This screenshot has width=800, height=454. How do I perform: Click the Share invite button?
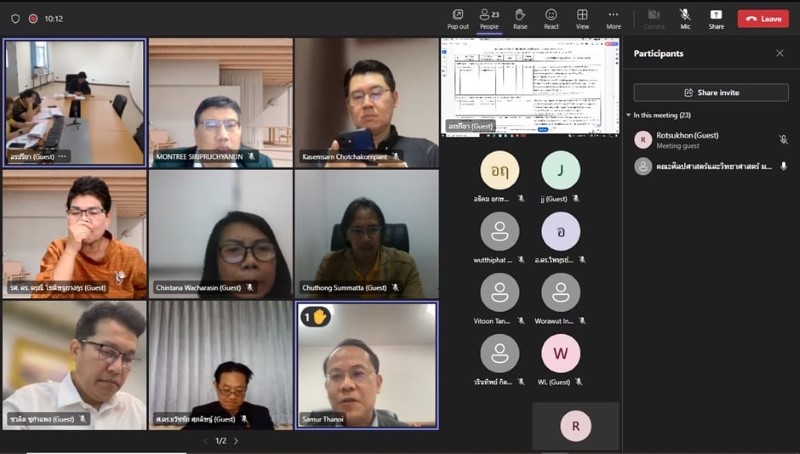pyautogui.click(x=711, y=92)
